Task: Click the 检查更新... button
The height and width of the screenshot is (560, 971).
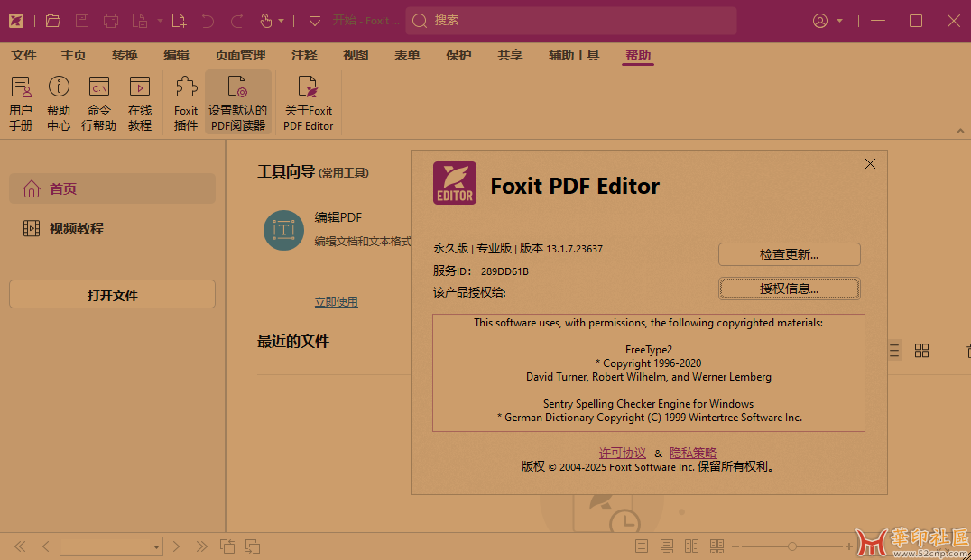Action: click(789, 254)
